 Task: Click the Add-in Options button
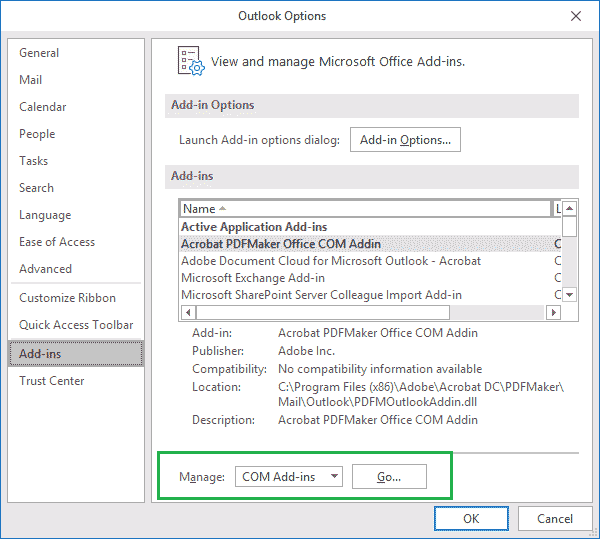pyautogui.click(x=405, y=140)
